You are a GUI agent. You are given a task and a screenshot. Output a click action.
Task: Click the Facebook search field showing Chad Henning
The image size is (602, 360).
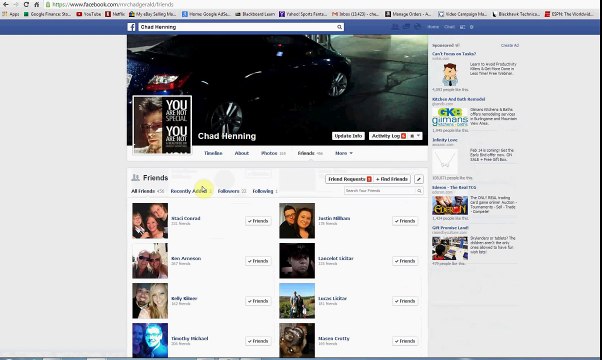tap(241, 27)
